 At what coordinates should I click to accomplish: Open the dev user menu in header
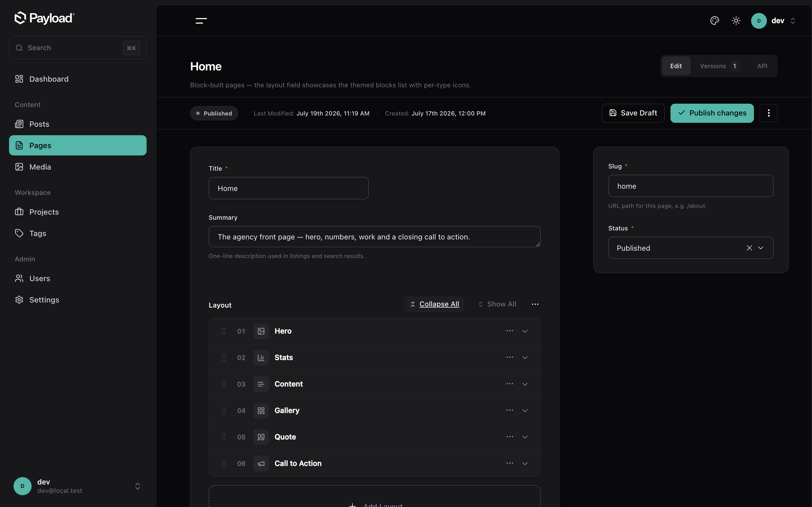[773, 21]
